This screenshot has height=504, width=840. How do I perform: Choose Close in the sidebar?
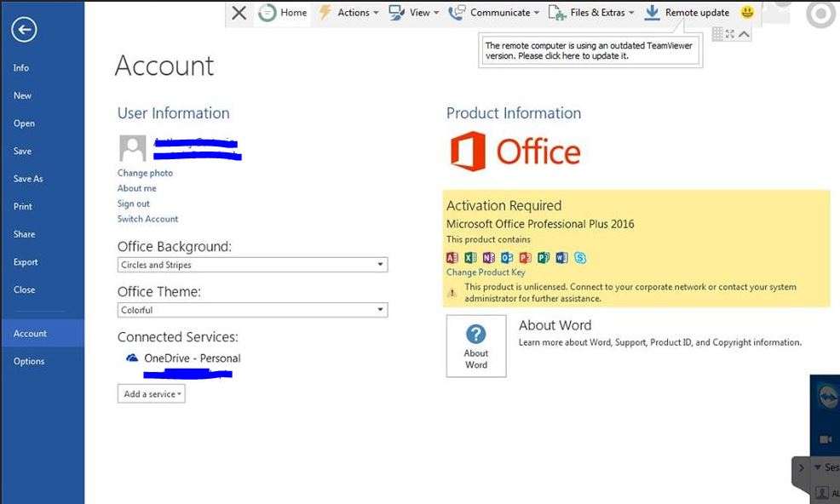click(24, 289)
